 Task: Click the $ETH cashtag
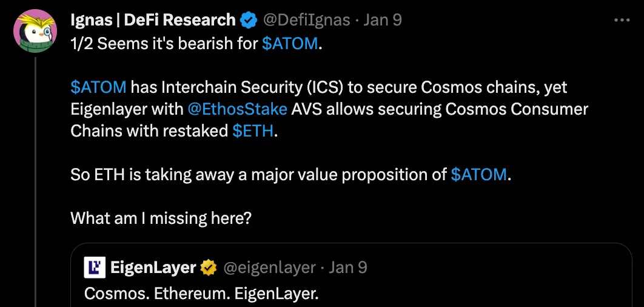(253, 131)
